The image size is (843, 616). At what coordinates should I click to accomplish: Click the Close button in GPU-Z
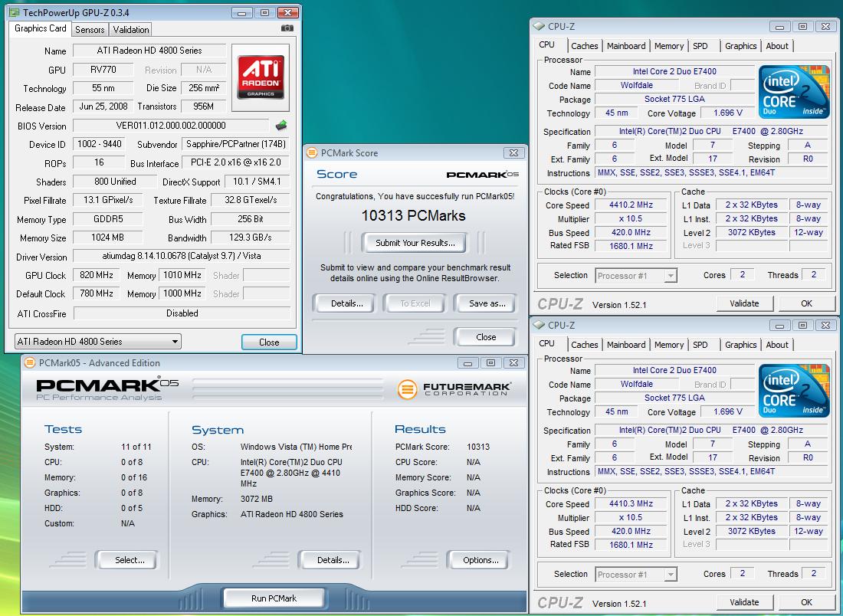pyautogui.click(x=269, y=342)
